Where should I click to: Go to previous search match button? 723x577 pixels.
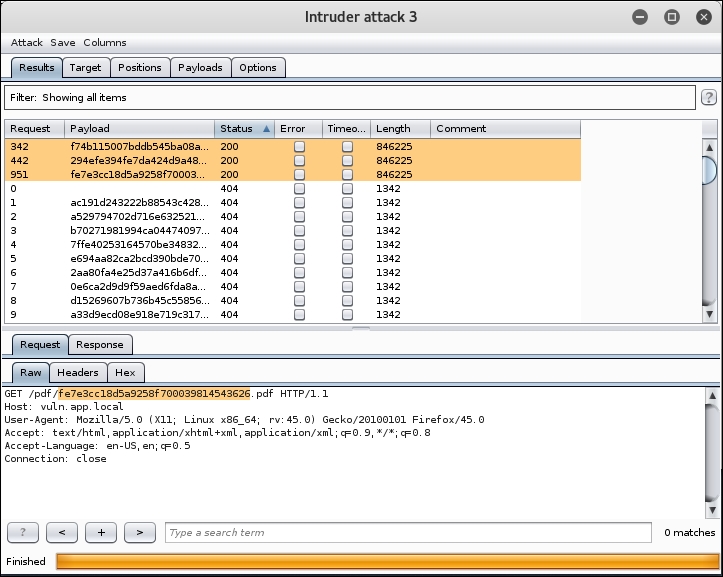click(62, 532)
